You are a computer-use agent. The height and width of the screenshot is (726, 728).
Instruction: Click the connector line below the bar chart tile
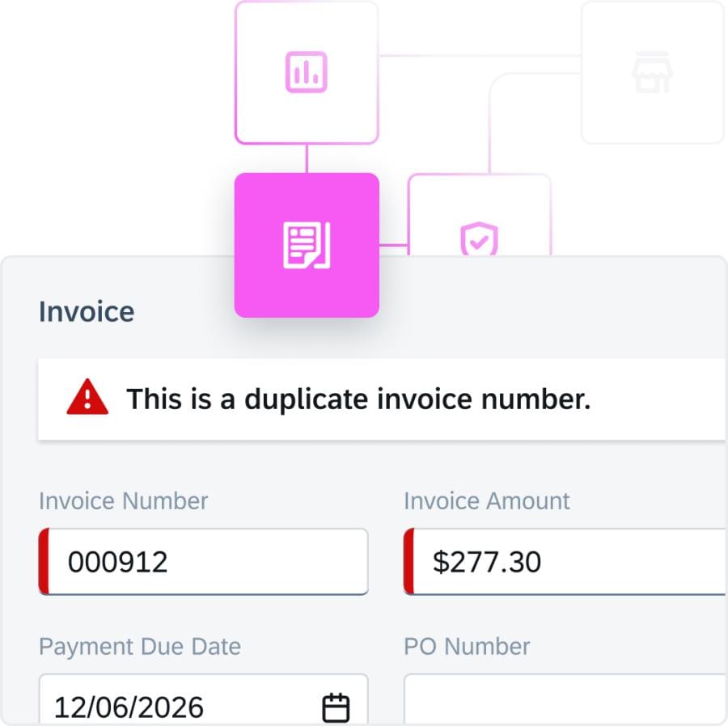pos(307,158)
